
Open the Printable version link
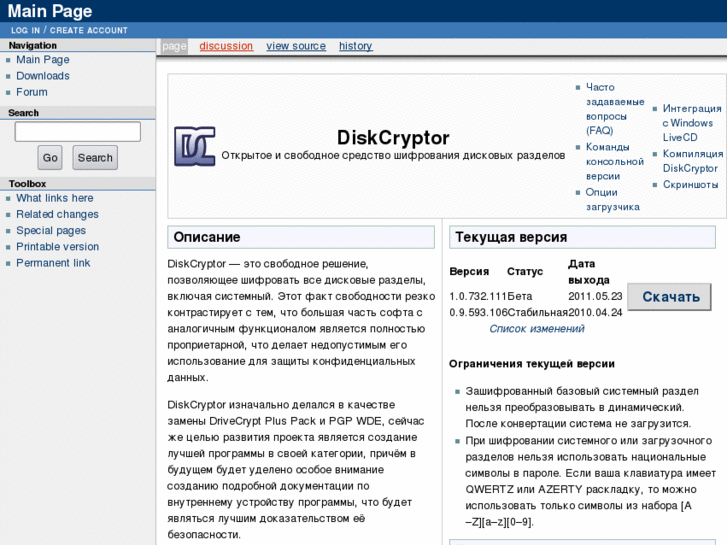pos(57,247)
